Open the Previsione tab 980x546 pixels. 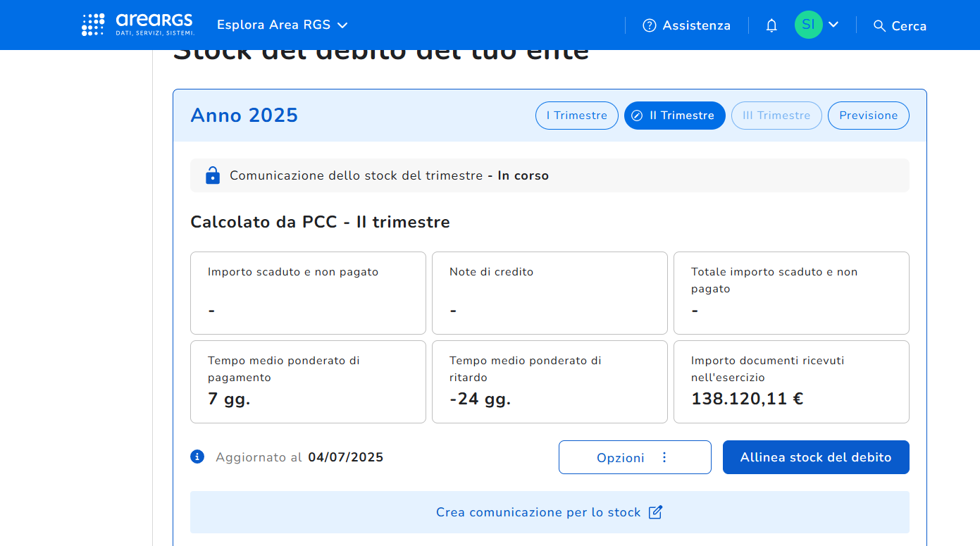coord(868,116)
